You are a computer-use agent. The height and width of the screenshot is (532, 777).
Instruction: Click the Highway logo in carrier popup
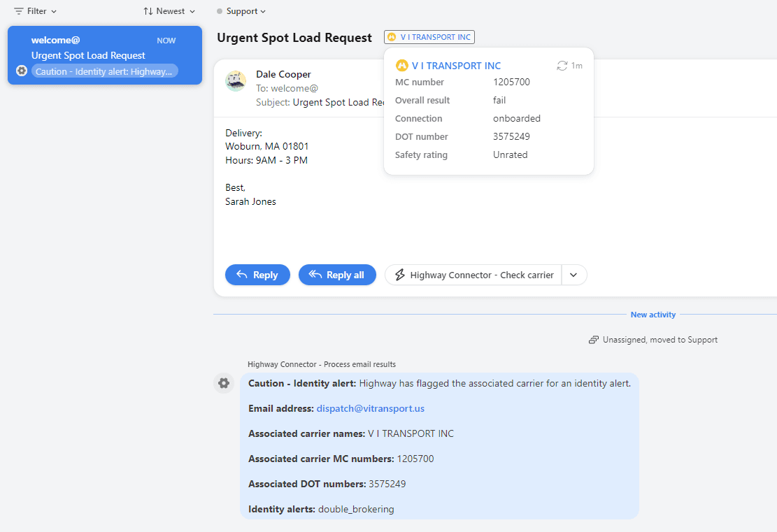[x=401, y=66]
